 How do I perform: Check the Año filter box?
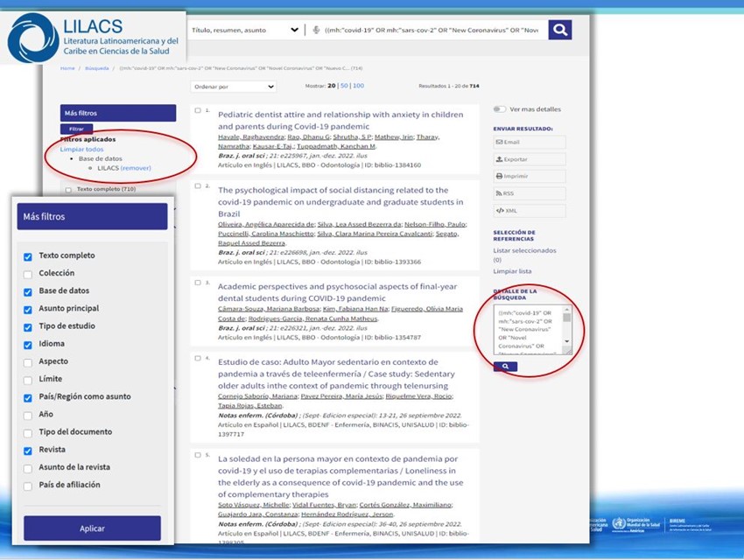coord(28,416)
